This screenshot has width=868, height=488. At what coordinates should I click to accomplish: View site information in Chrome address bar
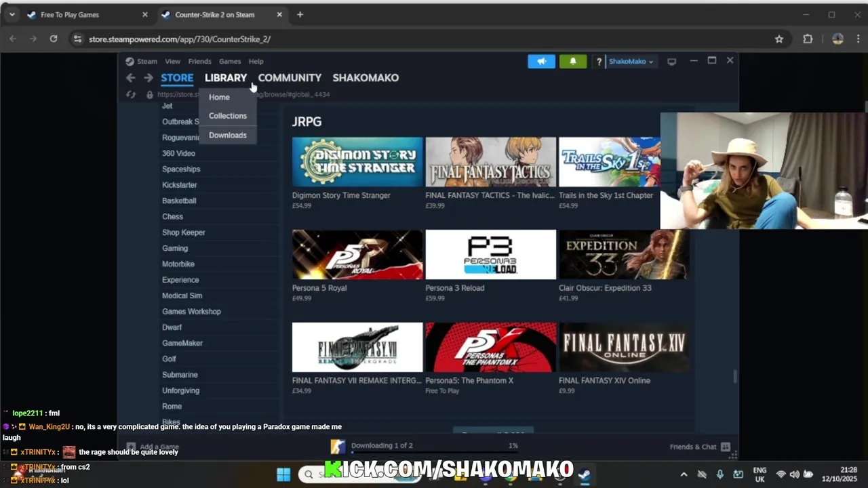point(77,39)
